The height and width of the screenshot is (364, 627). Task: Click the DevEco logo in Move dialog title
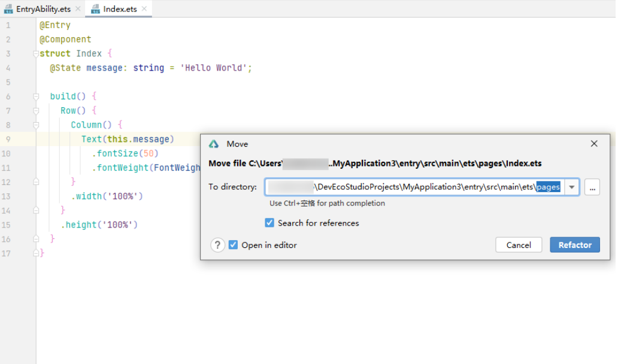point(214,144)
